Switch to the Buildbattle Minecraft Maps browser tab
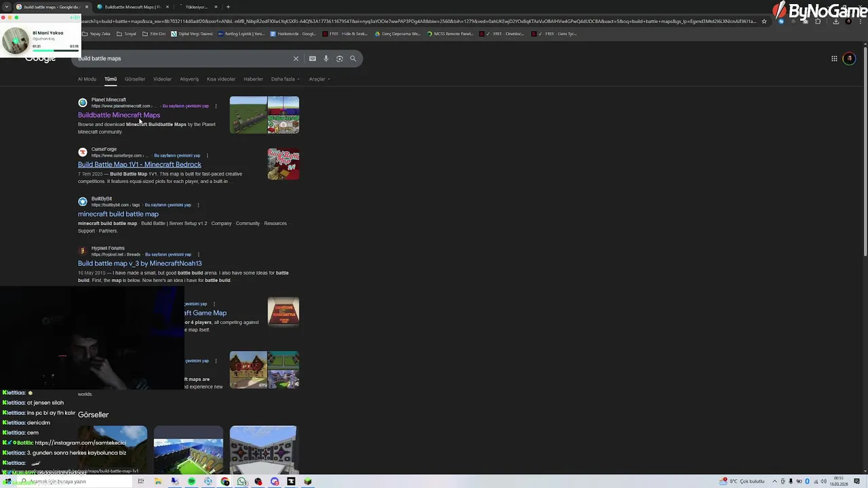The image size is (868, 488). coord(132,7)
